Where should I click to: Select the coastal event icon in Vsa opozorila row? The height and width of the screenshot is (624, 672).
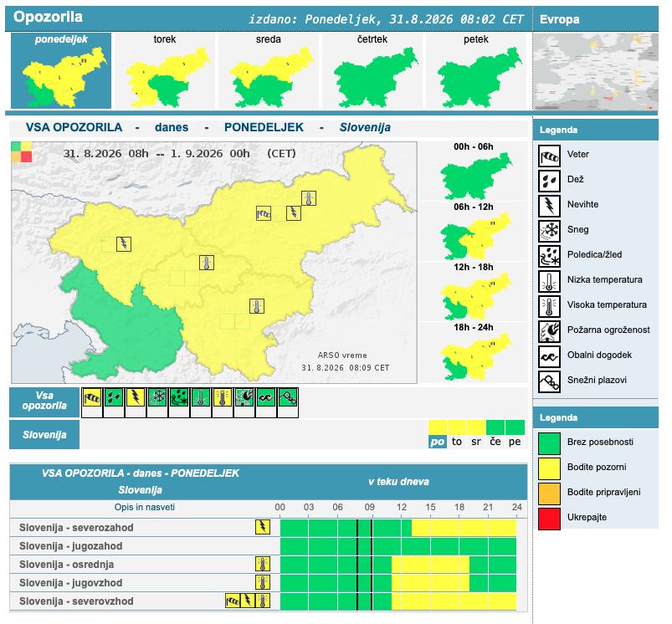(266, 397)
